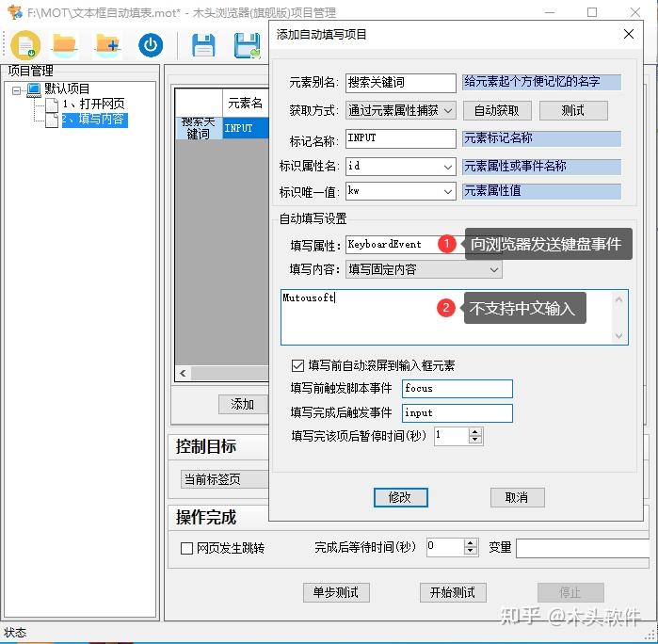This screenshot has height=644, width=658.
Task: Click the computer icon of 默认项目
Action: point(34,89)
